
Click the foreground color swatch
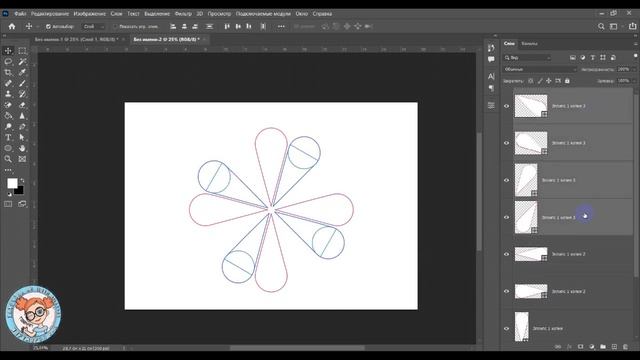pyautogui.click(x=12, y=183)
